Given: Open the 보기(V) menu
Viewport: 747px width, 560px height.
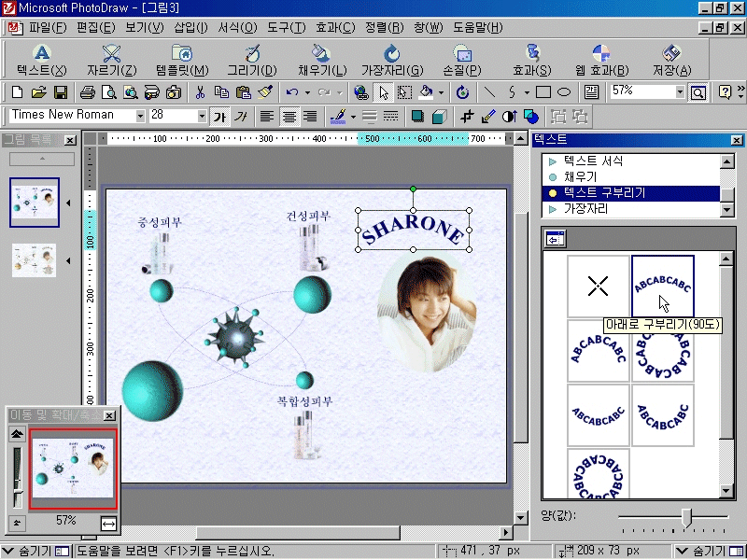Looking at the screenshot, I should click(x=145, y=28).
